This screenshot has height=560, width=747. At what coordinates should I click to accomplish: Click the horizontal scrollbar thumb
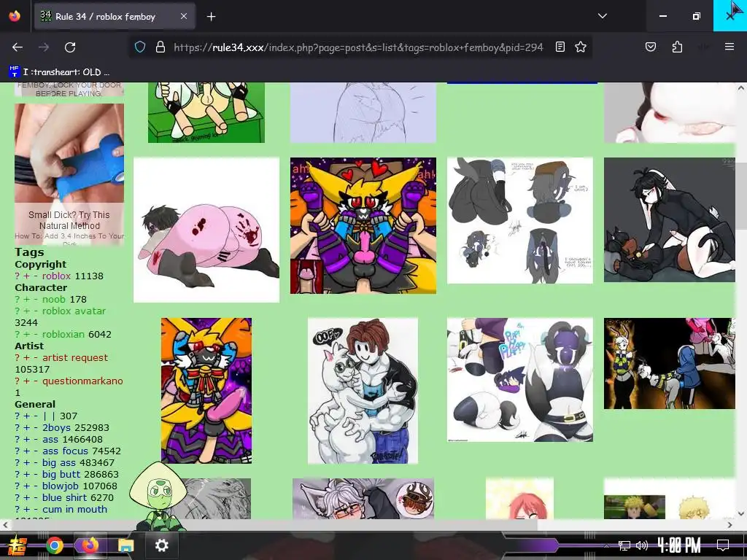[x=274, y=525]
